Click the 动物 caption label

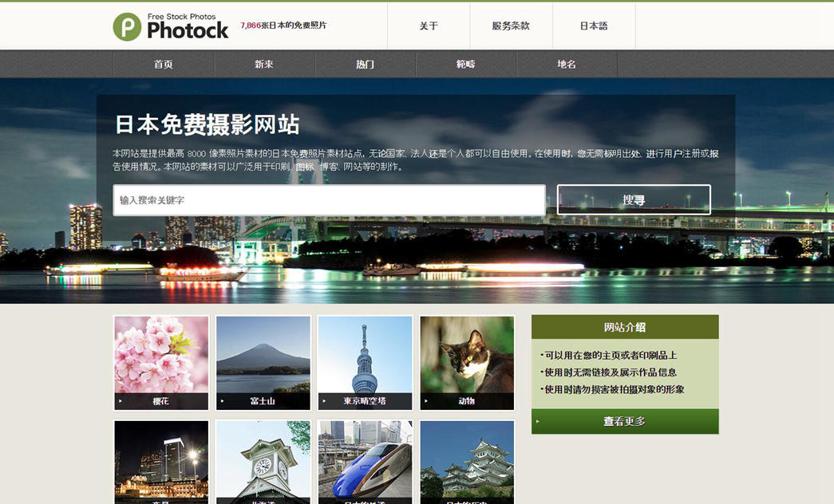[x=466, y=401]
